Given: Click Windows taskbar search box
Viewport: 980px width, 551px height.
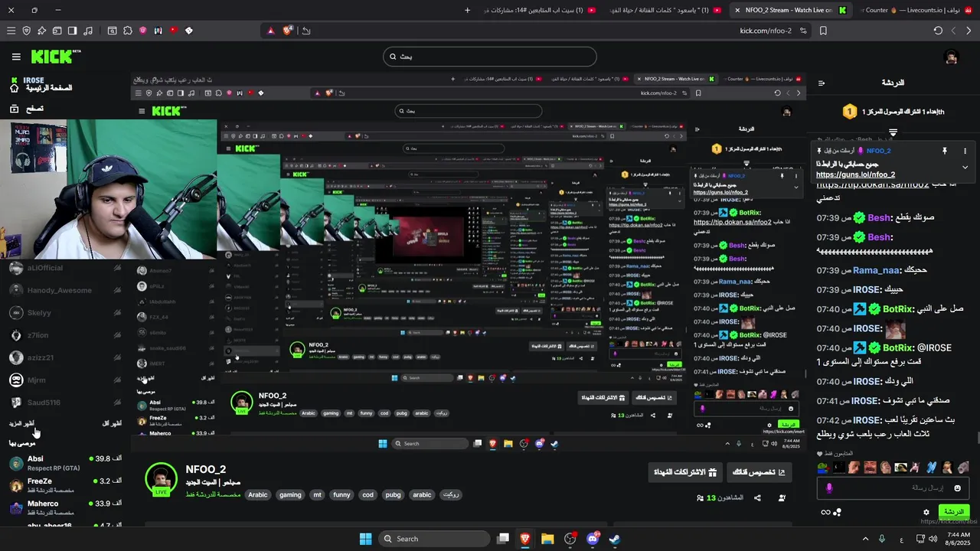Looking at the screenshot, I should 435,539.
